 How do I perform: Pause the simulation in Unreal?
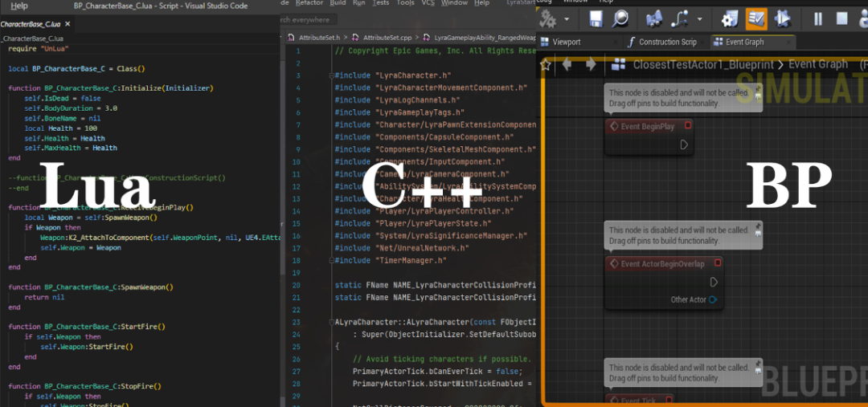(817, 19)
